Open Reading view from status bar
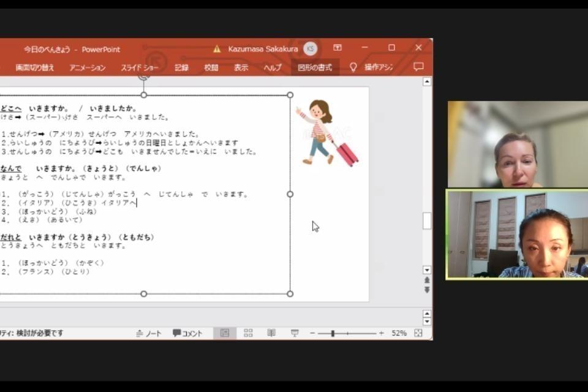The image size is (588, 392). tap(271, 333)
